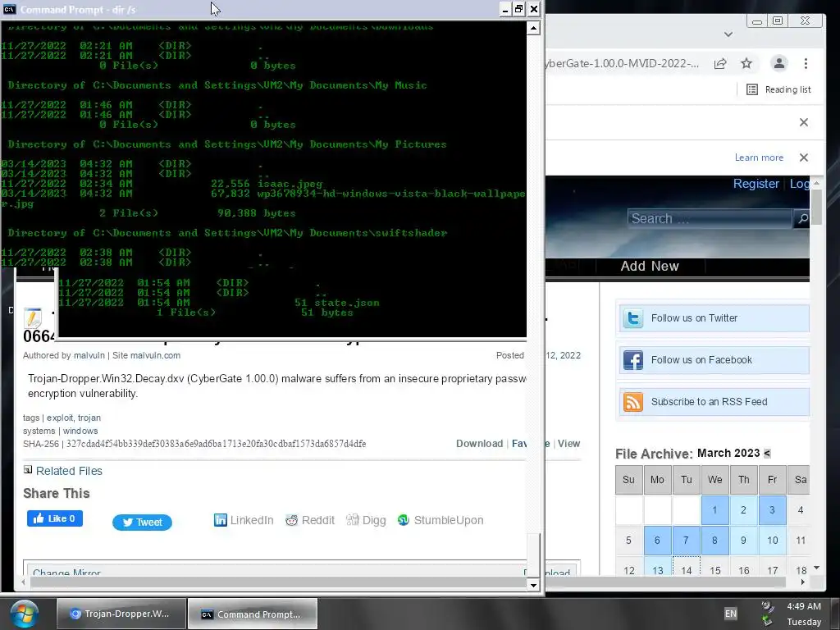Screen dimensions: 840x630
Task: Go to previous month in File Archive
Action: (x=767, y=453)
